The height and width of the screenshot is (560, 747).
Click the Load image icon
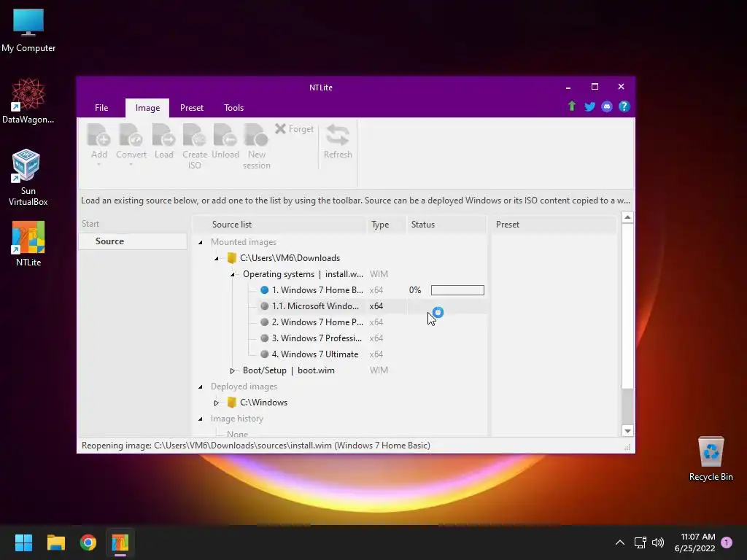[163, 135]
